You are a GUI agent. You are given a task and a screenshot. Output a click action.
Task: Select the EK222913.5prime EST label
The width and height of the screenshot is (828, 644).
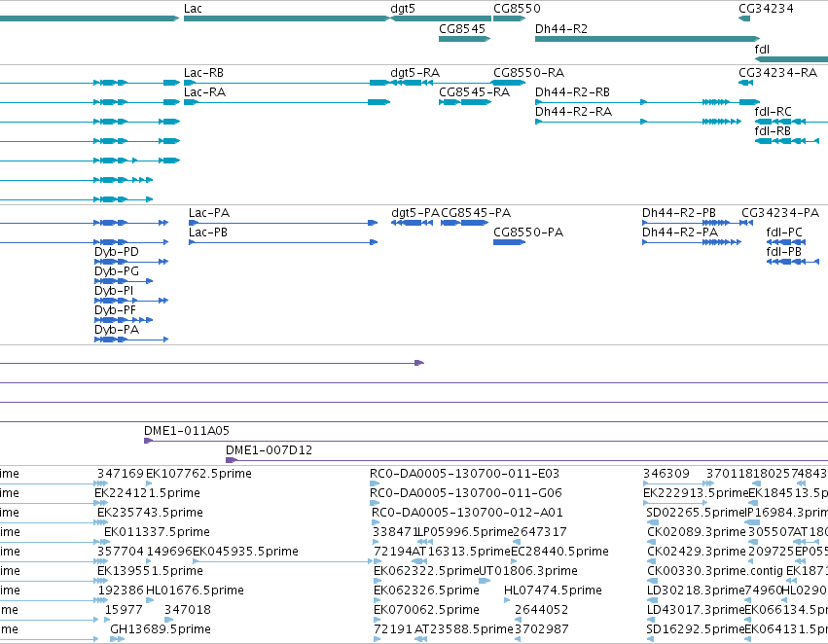pyautogui.click(x=696, y=493)
